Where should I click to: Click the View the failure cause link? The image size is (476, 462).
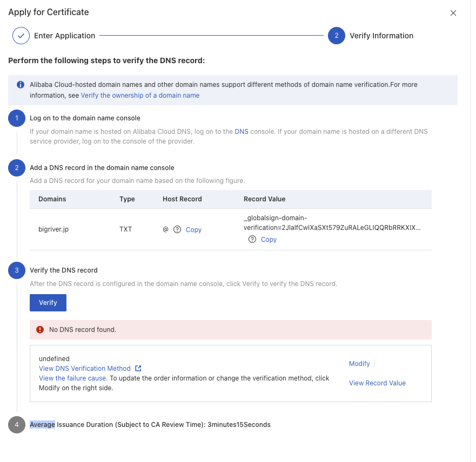pyautogui.click(x=73, y=378)
